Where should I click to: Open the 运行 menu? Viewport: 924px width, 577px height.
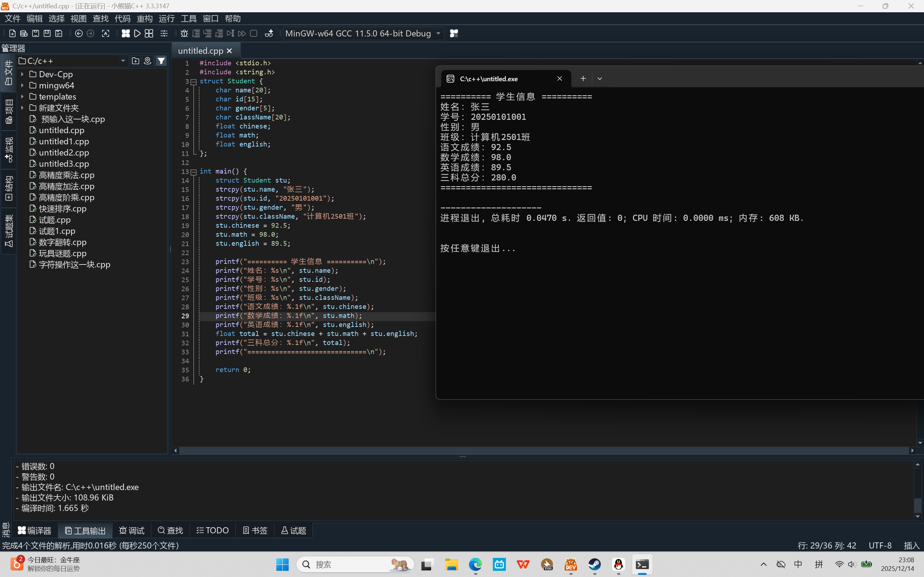click(x=166, y=18)
